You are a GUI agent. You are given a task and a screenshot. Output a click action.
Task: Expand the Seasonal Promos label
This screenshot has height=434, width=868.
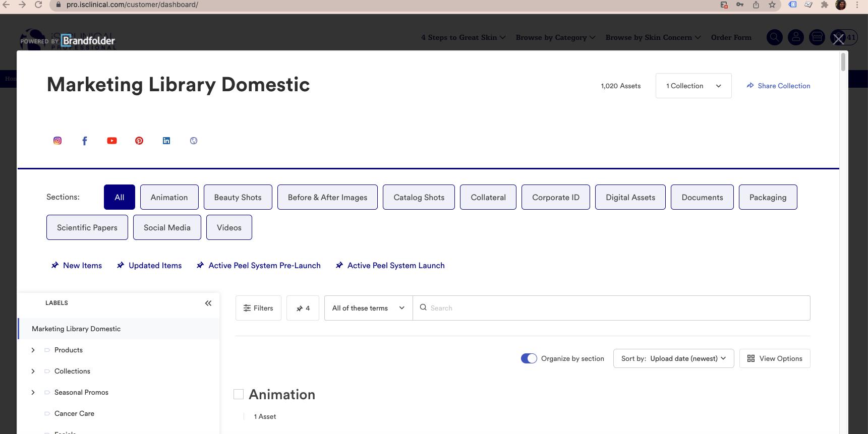coord(33,392)
